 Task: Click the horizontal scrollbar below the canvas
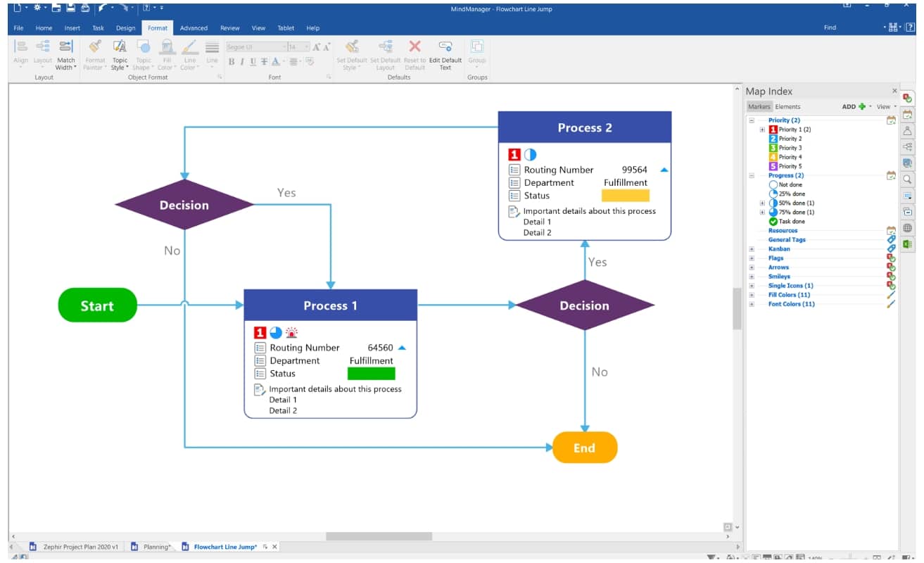pos(379,536)
